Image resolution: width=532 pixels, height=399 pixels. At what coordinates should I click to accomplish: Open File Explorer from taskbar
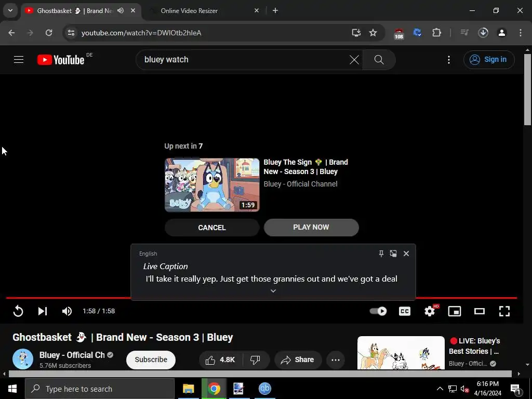[x=188, y=389]
